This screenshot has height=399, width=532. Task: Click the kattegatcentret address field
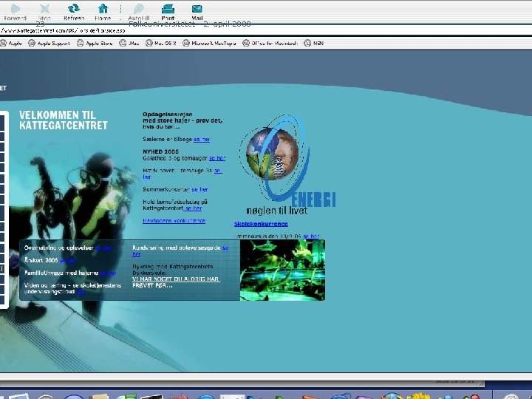tap(266, 30)
